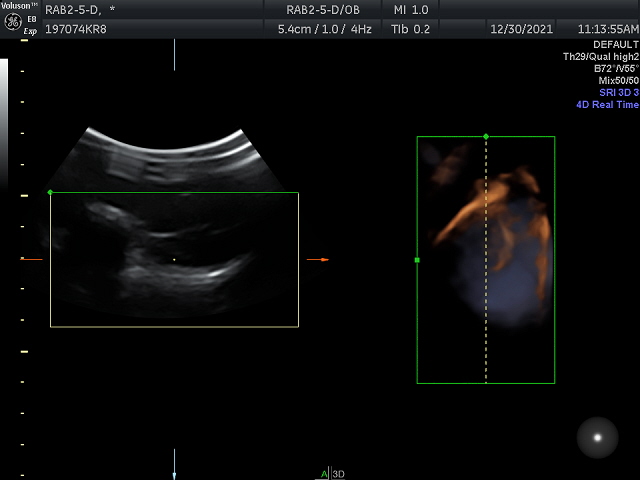Click the 'Th29/Qual high2' setting text
This screenshot has width=640, height=480.
coord(600,57)
